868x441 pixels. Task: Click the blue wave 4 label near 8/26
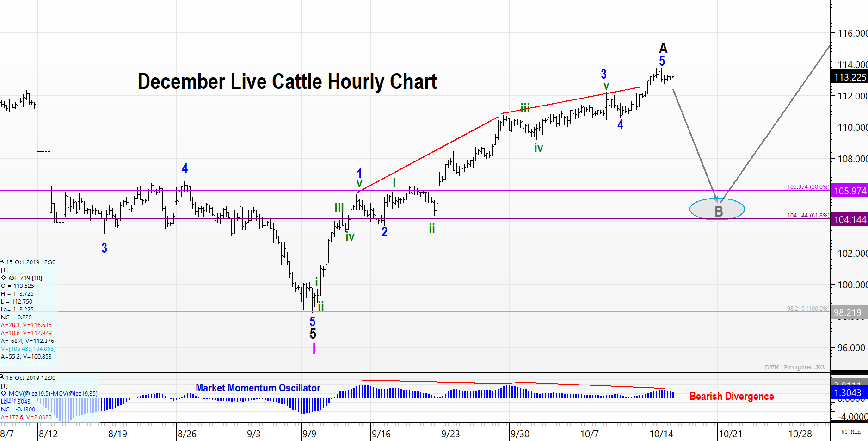pyautogui.click(x=185, y=168)
